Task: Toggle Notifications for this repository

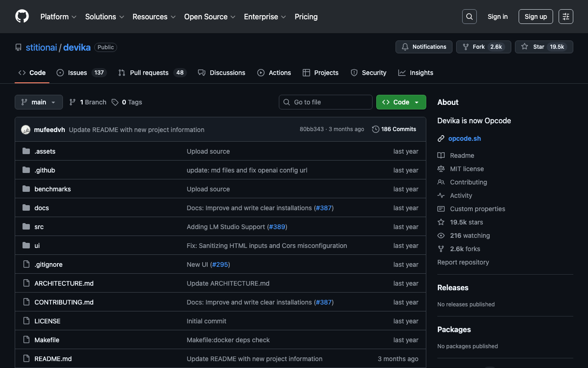Action: [x=424, y=47]
